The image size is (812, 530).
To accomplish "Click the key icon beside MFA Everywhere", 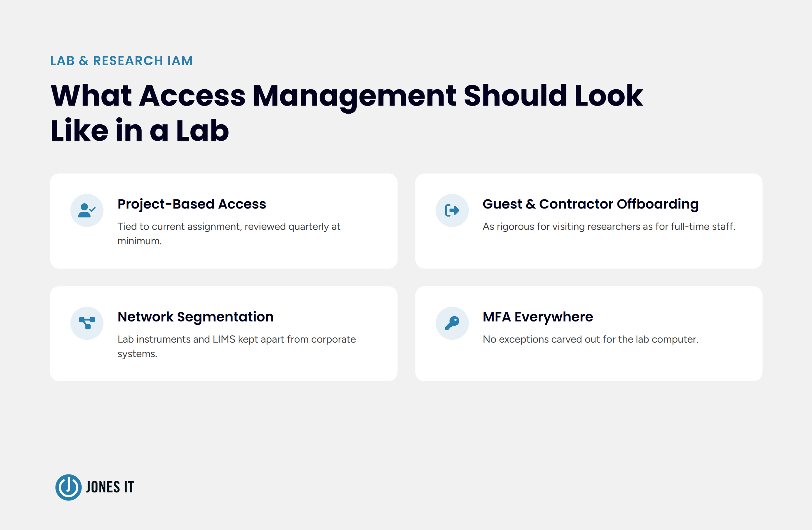I will [x=452, y=323].
